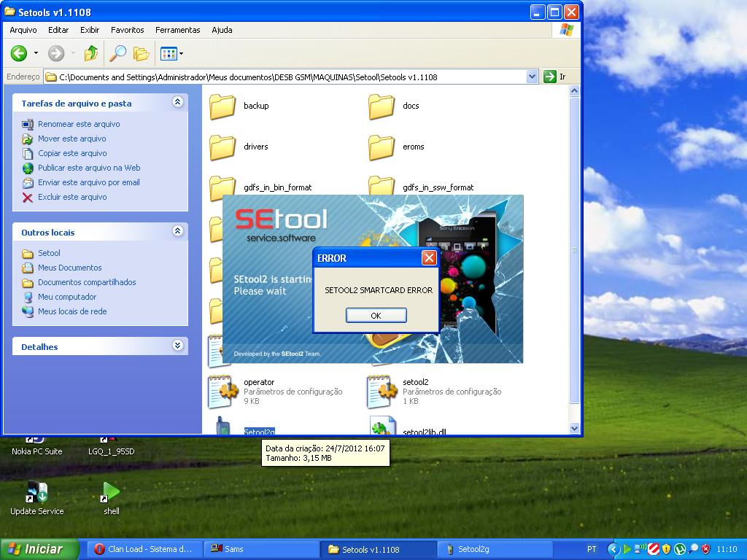Open the Search magnifier tool
This screenshot has width=747, height=560.
(117, 53)
